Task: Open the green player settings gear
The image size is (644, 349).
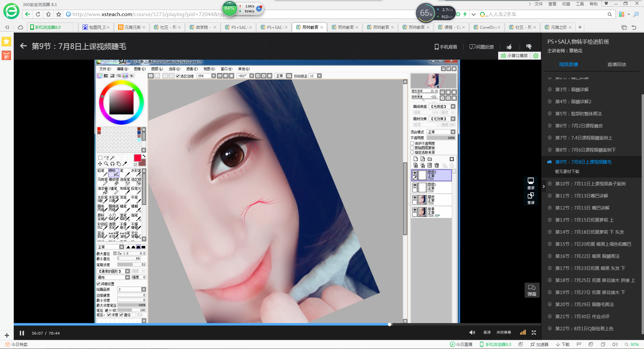Action: (536, 56)
